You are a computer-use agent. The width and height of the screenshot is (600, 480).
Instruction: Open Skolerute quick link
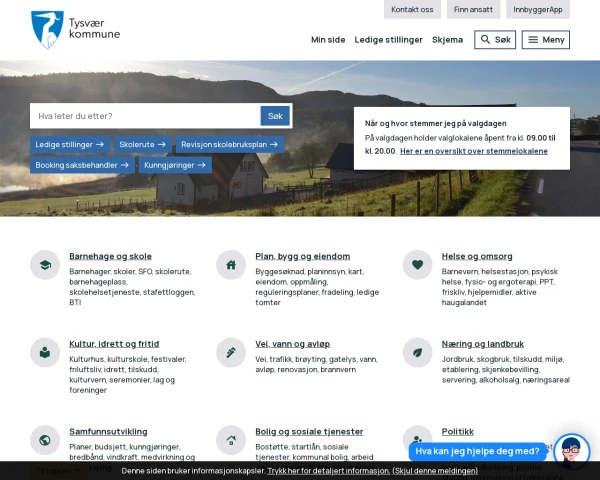[142, 145]
